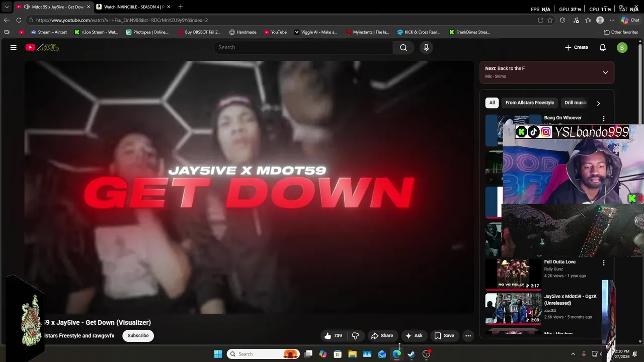Reload the page with refresh icon
The image size is (644, 362).
pyautogui.click(x=19, y=20)
